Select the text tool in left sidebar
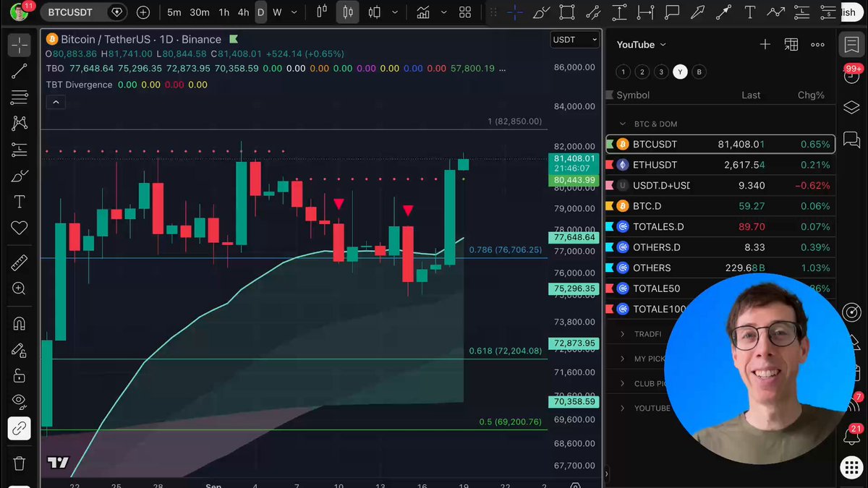The image size is (868, 488). click(x=20, y=202)
